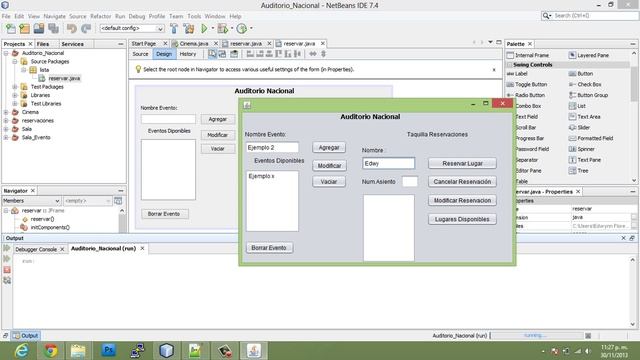Screen dimensions: 640x360
Task: Expand the Cinema project node
Action: point(6,112)
